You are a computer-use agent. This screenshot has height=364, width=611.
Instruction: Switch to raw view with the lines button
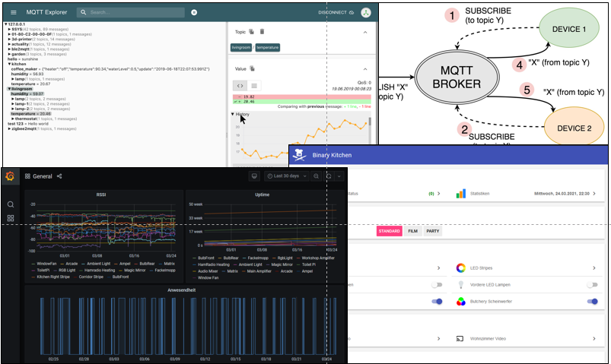pos(254,86)
